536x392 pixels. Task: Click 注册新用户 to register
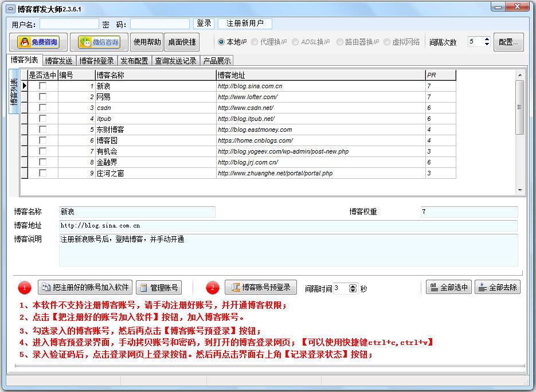click(x=245, y=23)
